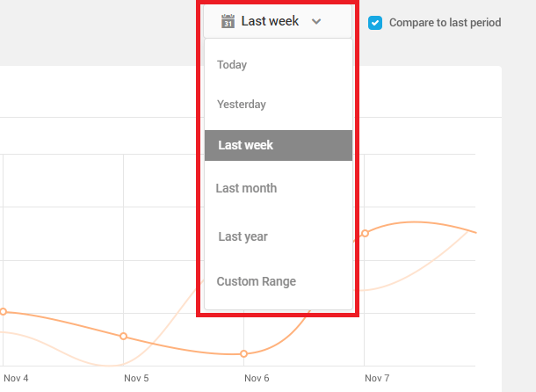The width and height of the screenshot is (536, 392).
Task: Collapse the date range chevron arrow
Action: pos(316,22)
